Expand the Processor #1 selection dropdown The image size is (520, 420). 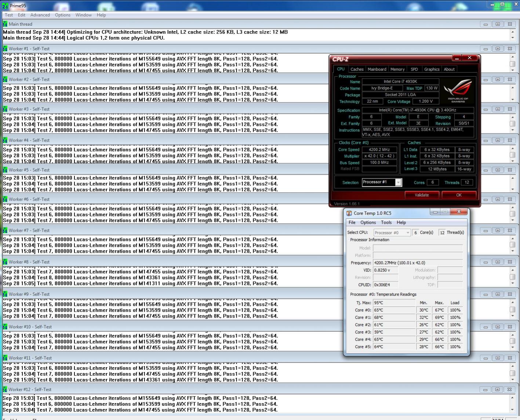[x=398, y=182]
